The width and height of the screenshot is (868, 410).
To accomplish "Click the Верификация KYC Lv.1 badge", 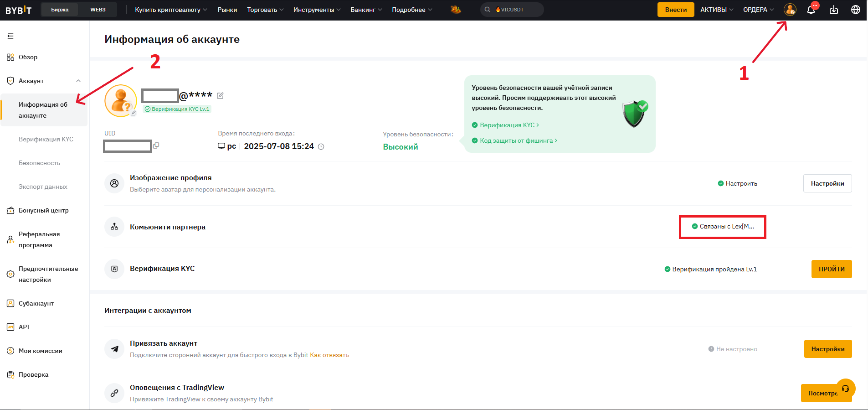I will (x=177, y=109).
